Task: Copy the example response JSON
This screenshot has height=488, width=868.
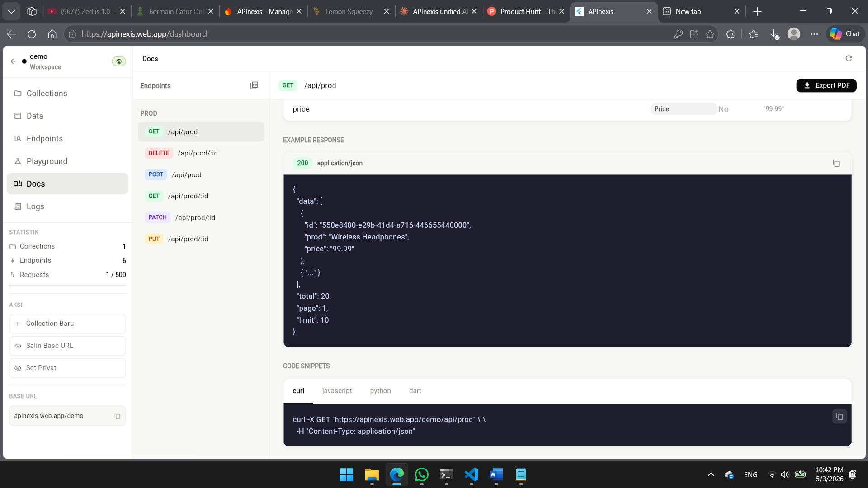Action: 836,164
